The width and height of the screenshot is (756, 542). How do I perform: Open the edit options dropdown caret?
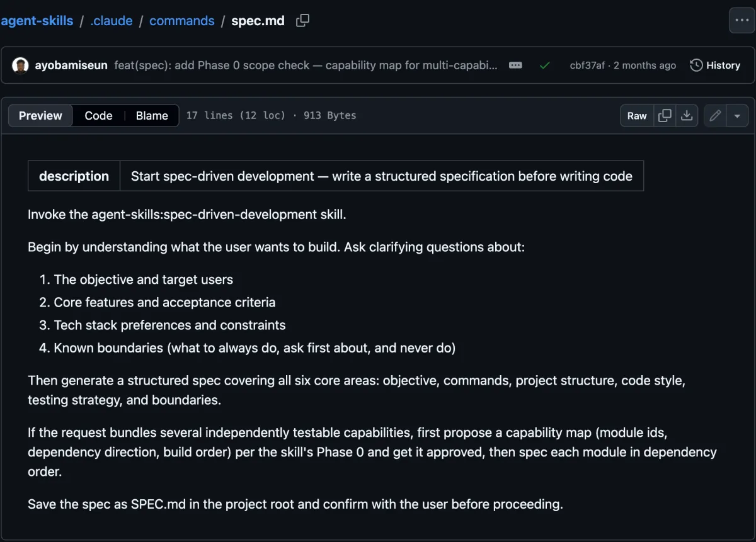(x=737, y=116)
